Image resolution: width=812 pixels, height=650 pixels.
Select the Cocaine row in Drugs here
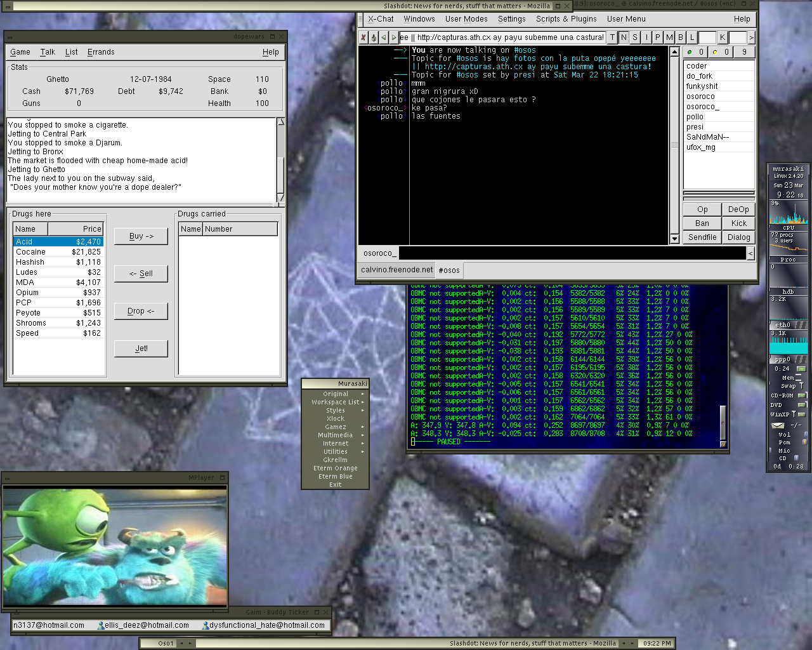click(58, 252)
